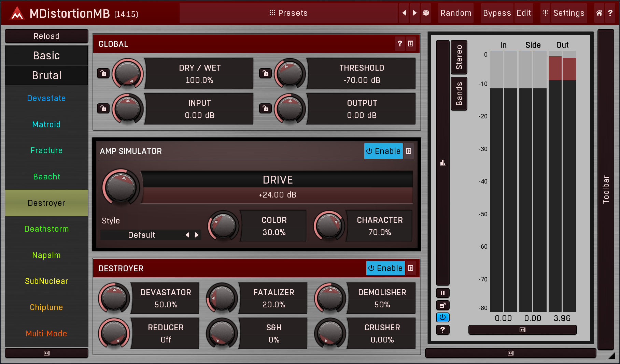Image resolution: width=620 pixels, height=364 pixels.
Task: Pause the level meters
Action: point(442,293)
